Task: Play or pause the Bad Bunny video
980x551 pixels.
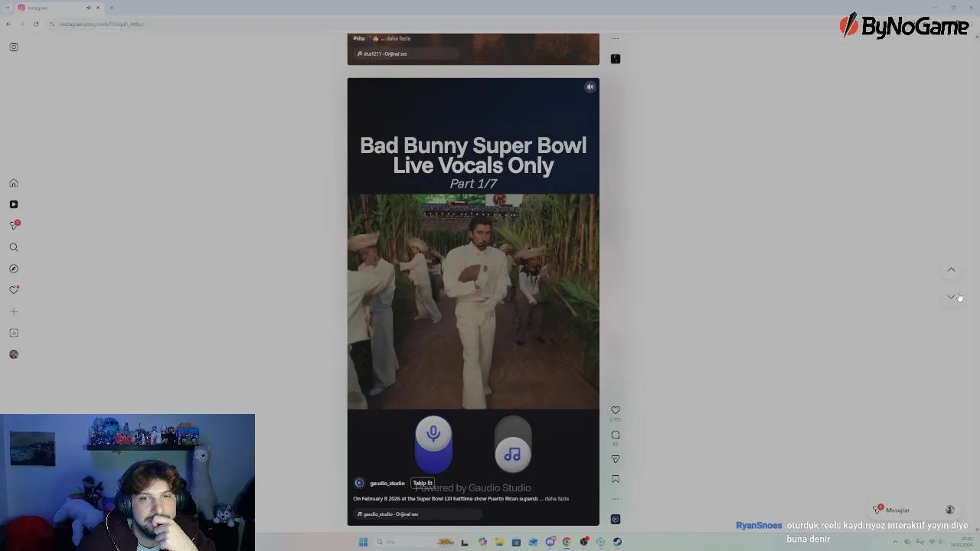Action: coord(473,302)
